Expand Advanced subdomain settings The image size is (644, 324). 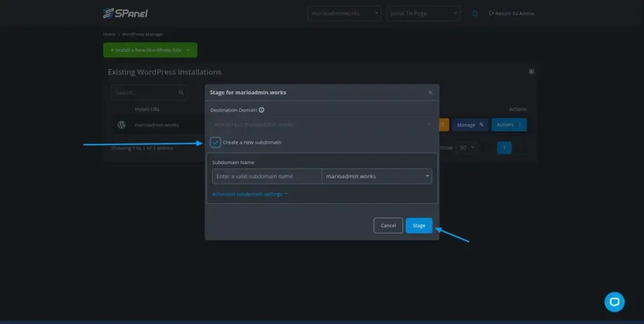250,194
